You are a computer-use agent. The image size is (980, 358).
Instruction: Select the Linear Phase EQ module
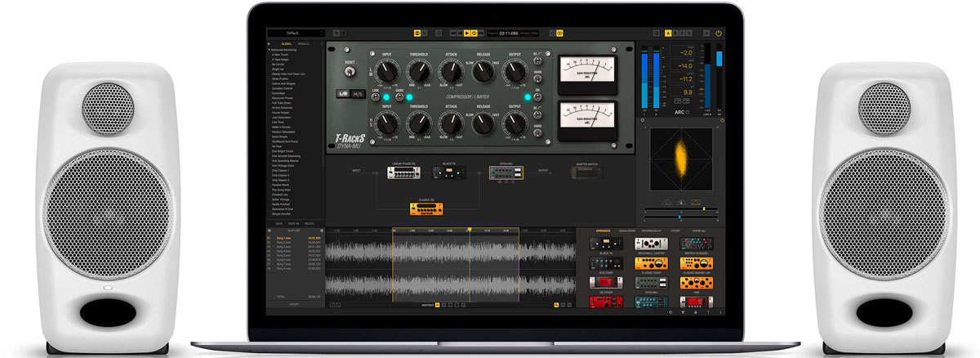tap(403, 172)
